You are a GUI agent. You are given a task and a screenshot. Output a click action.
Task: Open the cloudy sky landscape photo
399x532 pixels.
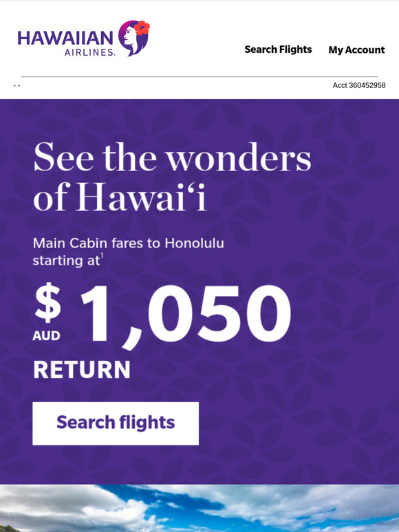click(199, 508)
